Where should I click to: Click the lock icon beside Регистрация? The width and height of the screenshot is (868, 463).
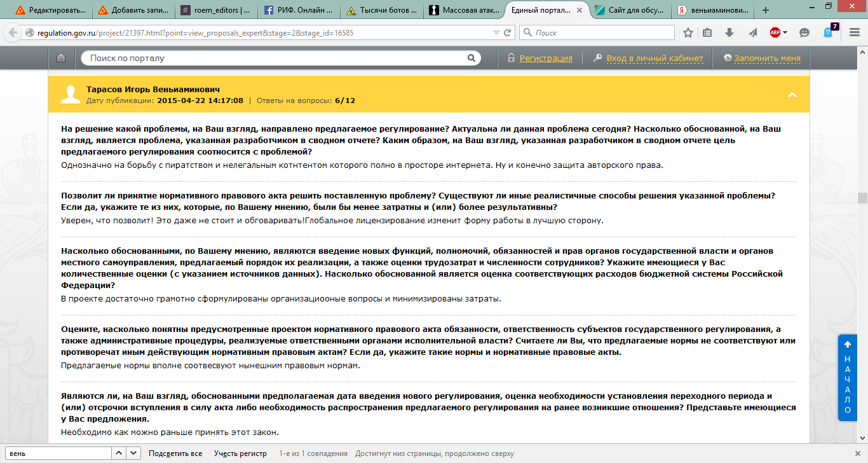(x=511, y=58)
